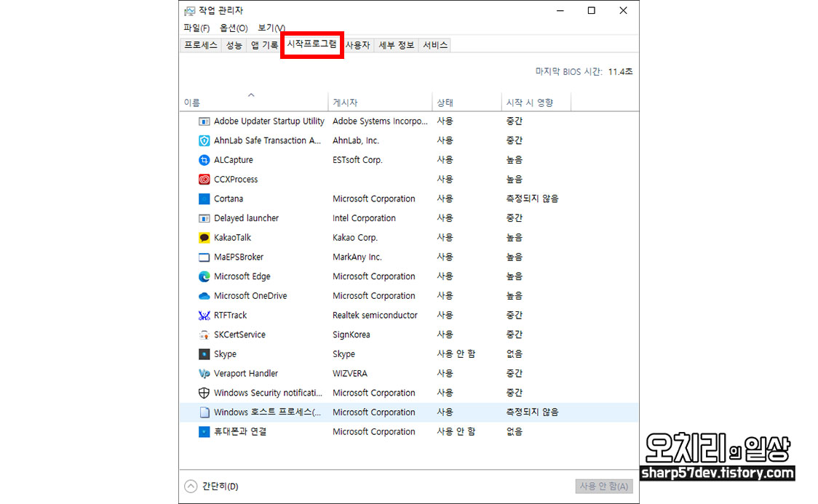Image resolution: width=818 pixels, height=504 pixels.
Task: Collapse view with 간단히(D) chevron
Action: point(191,487)
